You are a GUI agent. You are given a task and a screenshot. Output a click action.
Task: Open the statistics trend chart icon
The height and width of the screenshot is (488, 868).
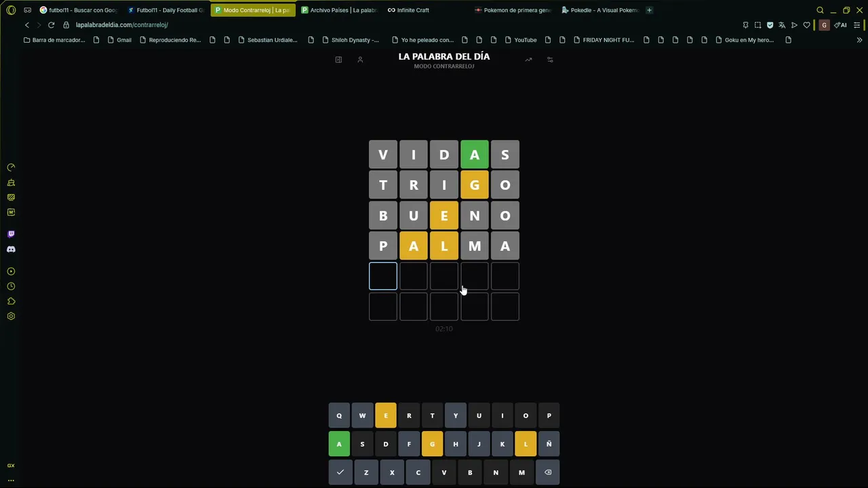tap(528, 60)
